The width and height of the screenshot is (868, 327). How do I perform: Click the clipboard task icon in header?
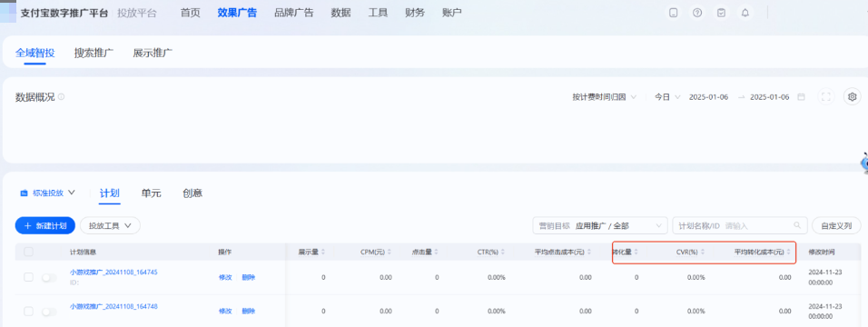721,13
